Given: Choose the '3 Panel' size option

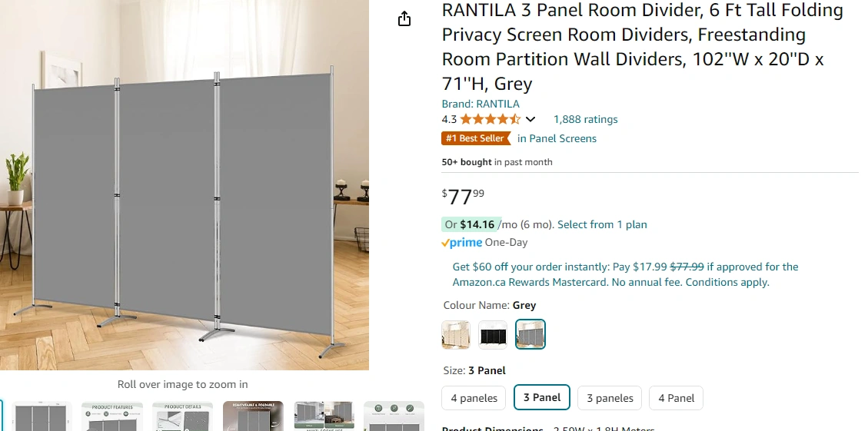Looking at the screenshot, I should (x=542, y=397).
